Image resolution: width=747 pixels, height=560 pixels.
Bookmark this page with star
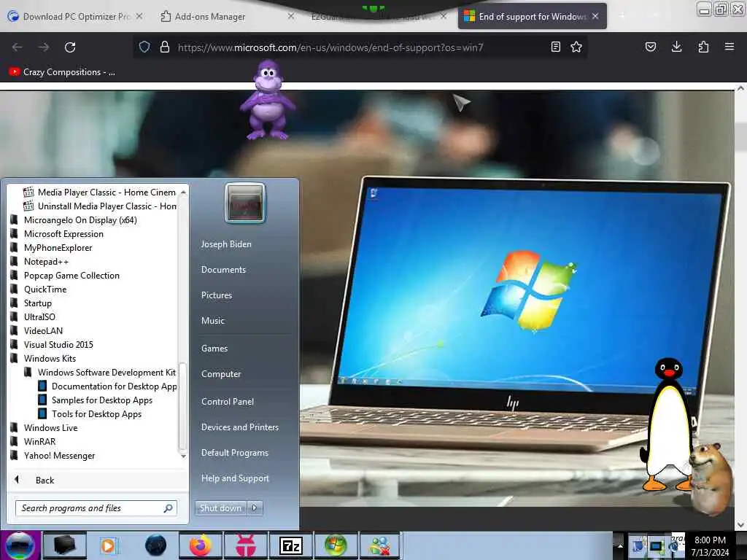point(576,47)
